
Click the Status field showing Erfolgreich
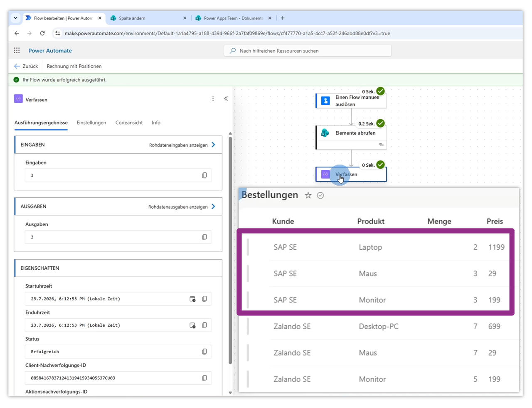(x=118, y=351)
